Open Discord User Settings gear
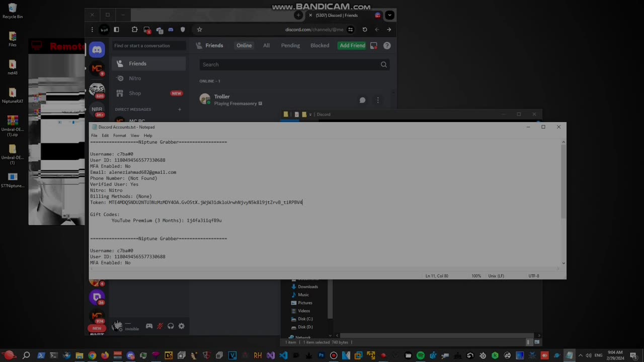Image resolution: width=644 pixels, height=362 pixels. (x=182, y=326)
